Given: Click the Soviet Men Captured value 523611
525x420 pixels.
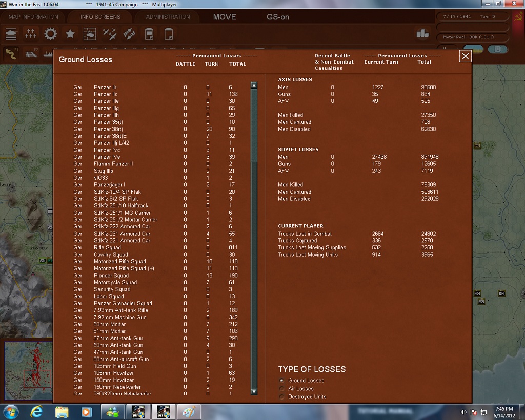Looking at the screenshot, I should pyautogui.click(x=430, y=192).
